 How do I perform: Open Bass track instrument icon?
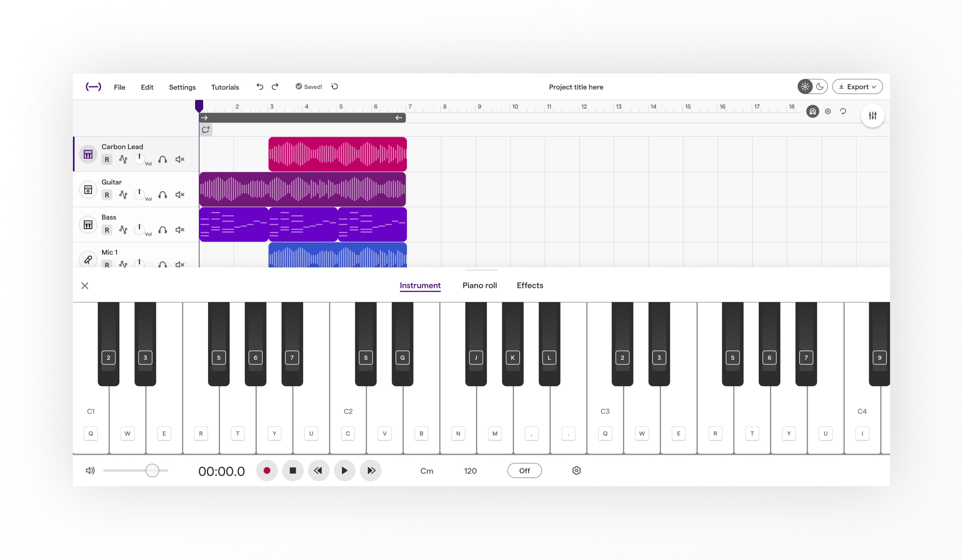pyautogui.click(x=88, y=225)
